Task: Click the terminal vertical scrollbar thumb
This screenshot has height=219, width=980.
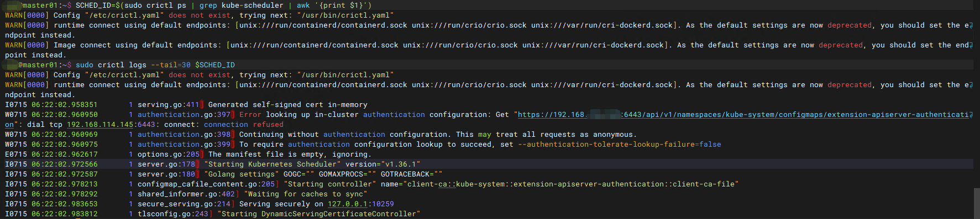Action: 977,203
